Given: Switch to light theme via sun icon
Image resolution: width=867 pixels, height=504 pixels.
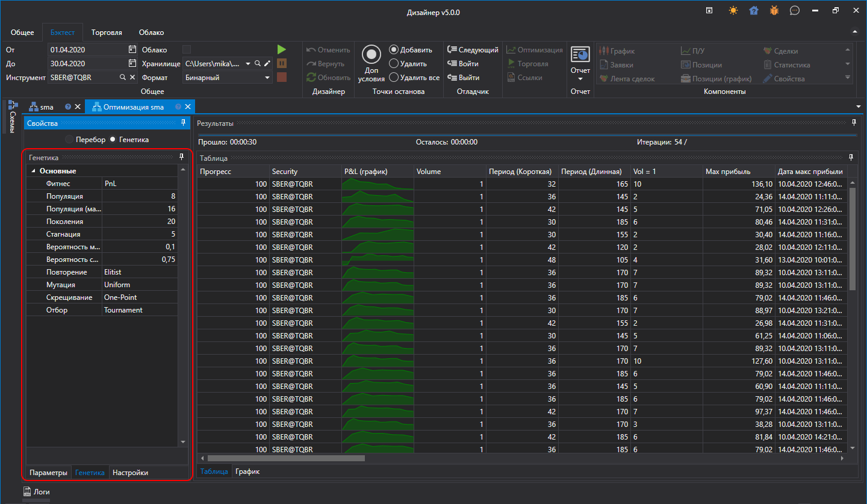Looking at the screenshot, I should pyautogui.click(x=733, y=10).
